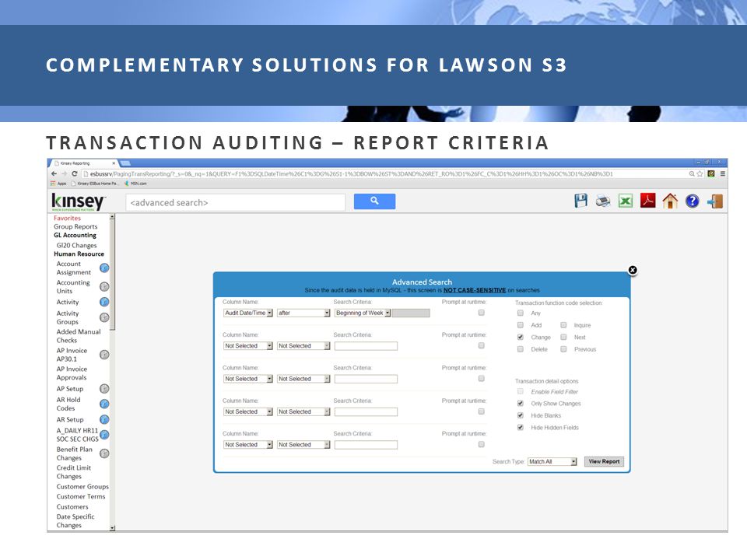Viewport: 747px width, 560px height.
Task: Click browser Forward arrow
Action: coord(64,173)
